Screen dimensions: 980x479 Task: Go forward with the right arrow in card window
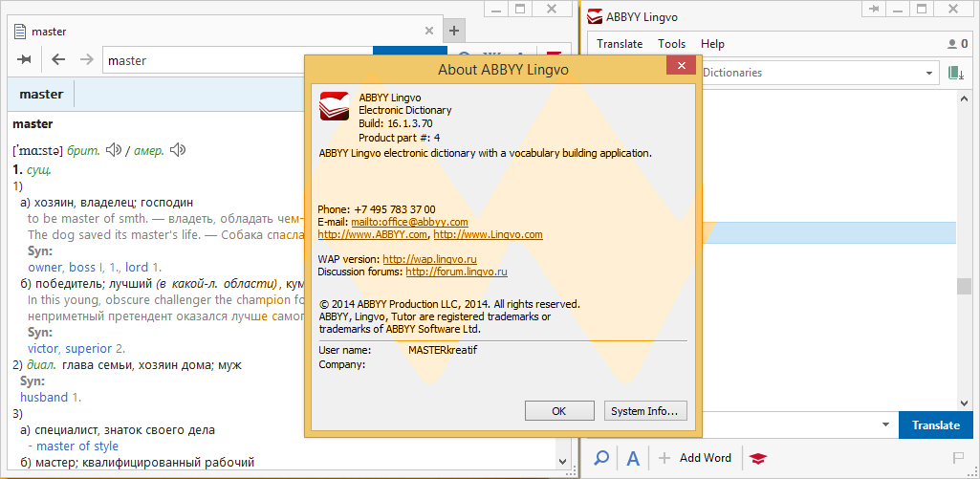tap(86, 60)
